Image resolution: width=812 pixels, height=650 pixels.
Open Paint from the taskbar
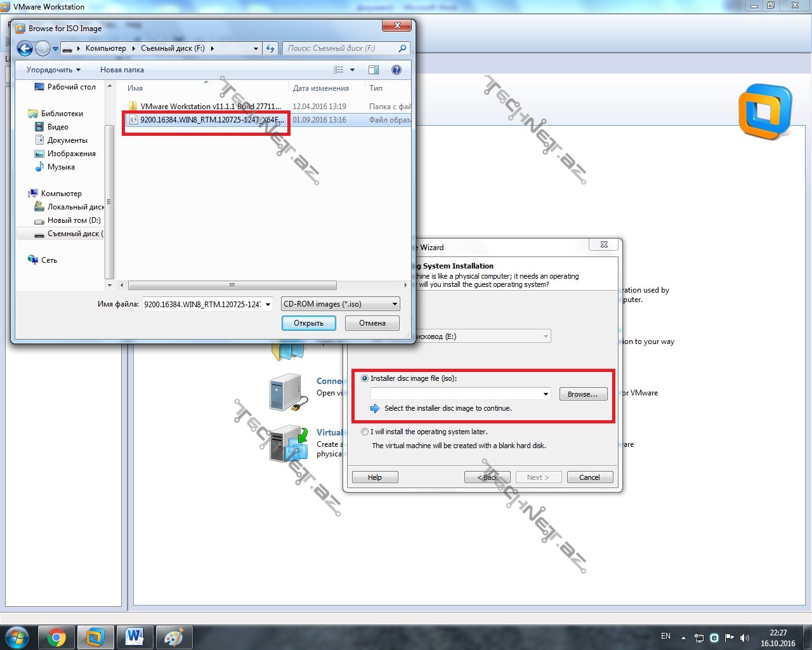coord(173,637)
